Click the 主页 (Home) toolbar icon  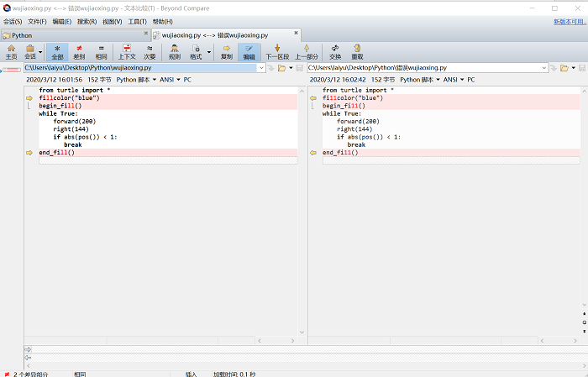click(x=11, y=52)
